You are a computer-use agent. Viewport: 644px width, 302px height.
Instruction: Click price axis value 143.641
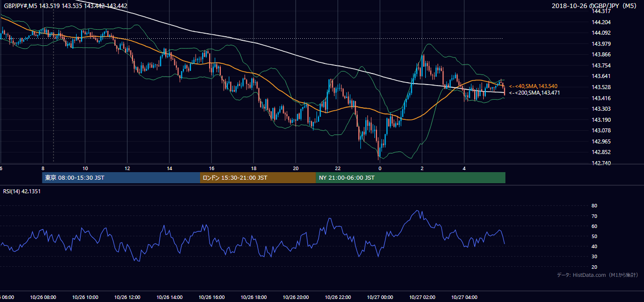[x=601, y=77]
